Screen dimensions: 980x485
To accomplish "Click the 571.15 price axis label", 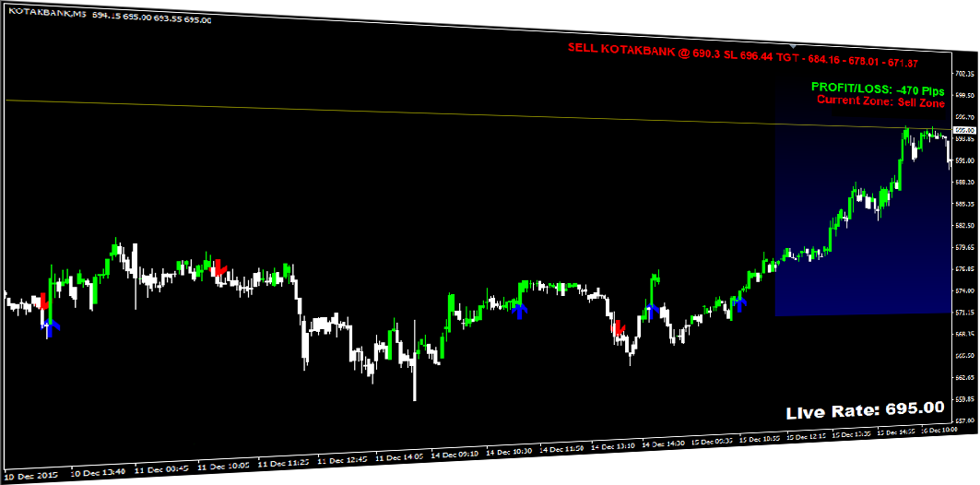I will pos(965,313).
